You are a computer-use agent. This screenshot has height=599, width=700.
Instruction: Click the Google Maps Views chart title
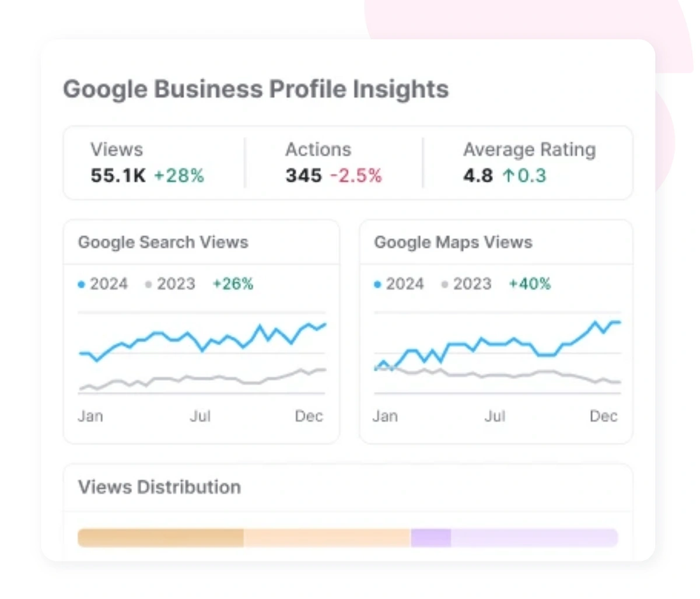[453, 242]
